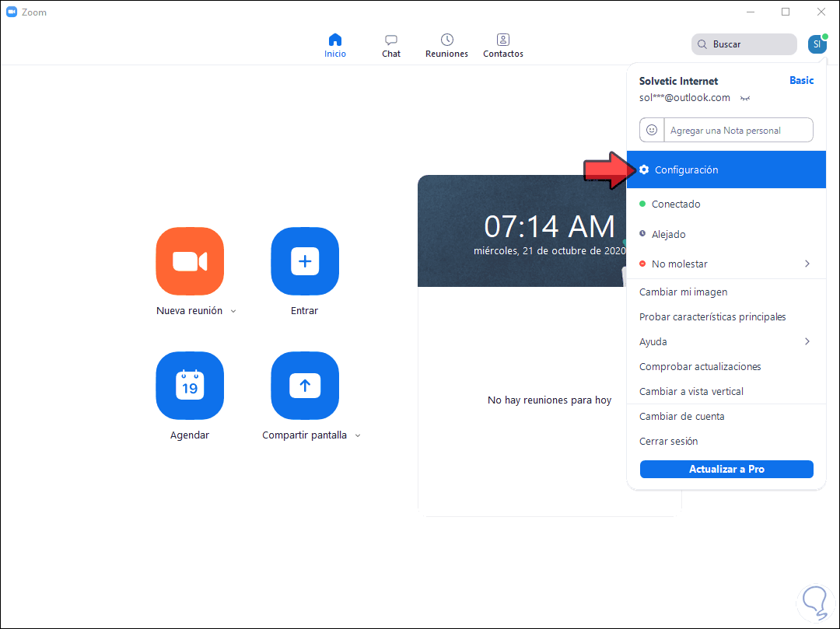This screenshot has width=840, height=629.
Task: Expand the No molestar submenu arrow
Action: click(807, 264)
